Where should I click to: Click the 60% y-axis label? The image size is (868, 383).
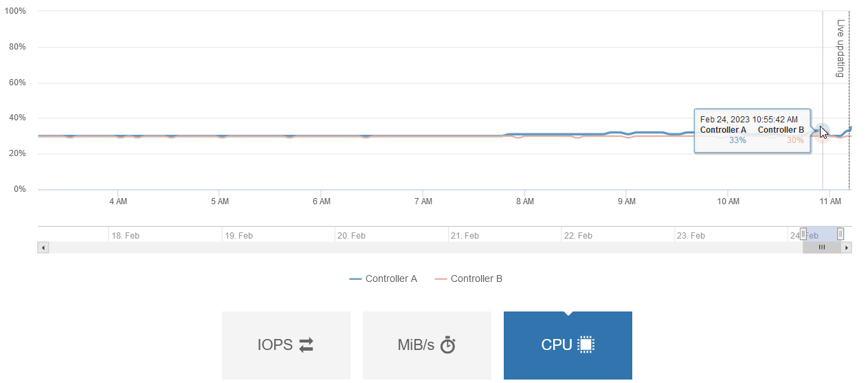pos(18,83)
